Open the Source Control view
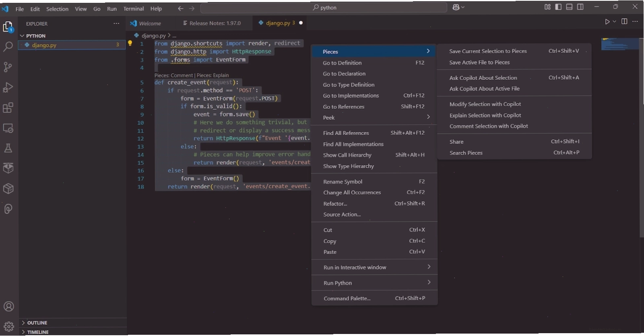Viewport: 644px width, 336px height. coord(8,67)
